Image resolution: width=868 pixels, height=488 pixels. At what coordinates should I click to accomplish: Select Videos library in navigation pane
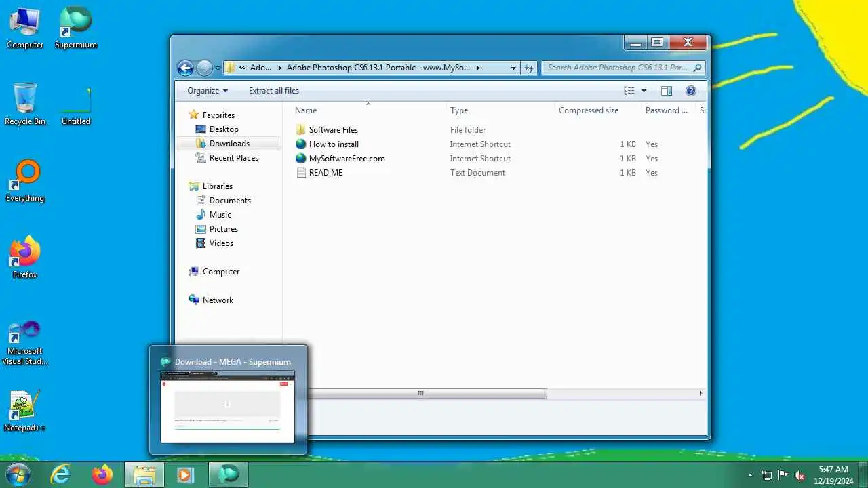(x=221, y=243)
